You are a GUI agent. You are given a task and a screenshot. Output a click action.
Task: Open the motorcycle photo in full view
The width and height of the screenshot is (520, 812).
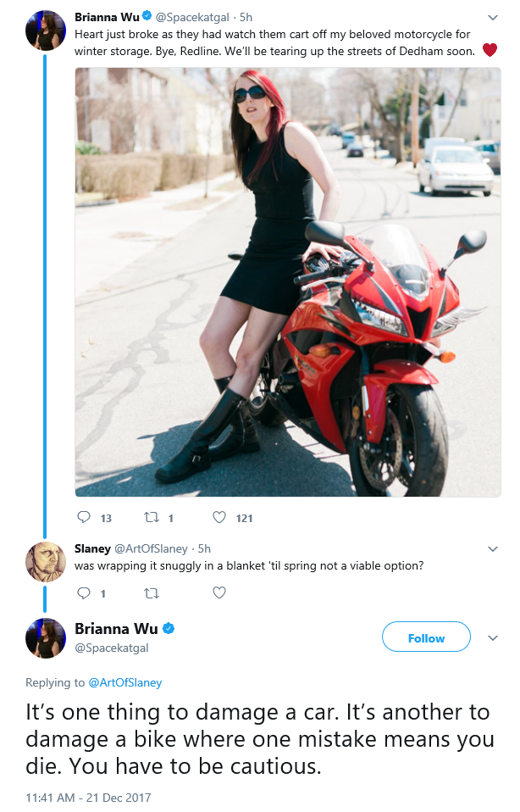pos(288,282)
